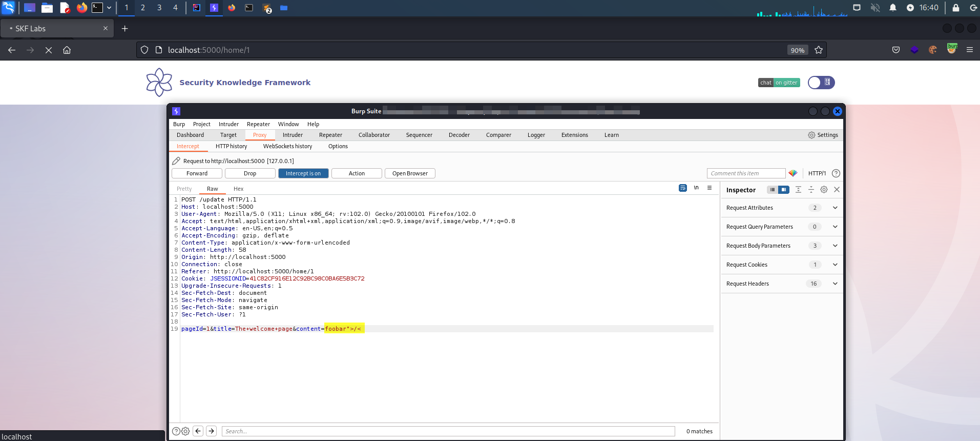This screenshot has width=980, height=441.
Task: Open search settings gear at bottom
Action: tap(185, 431)
